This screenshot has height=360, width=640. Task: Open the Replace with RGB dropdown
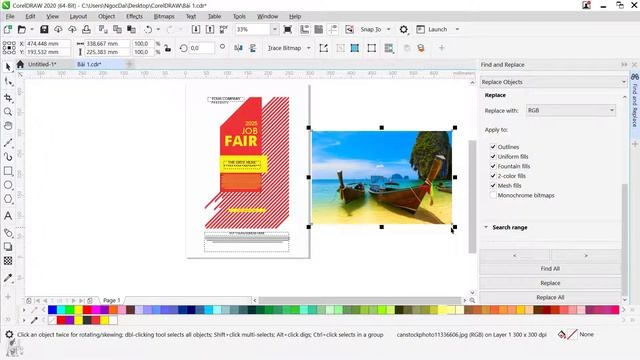[571, 110]
